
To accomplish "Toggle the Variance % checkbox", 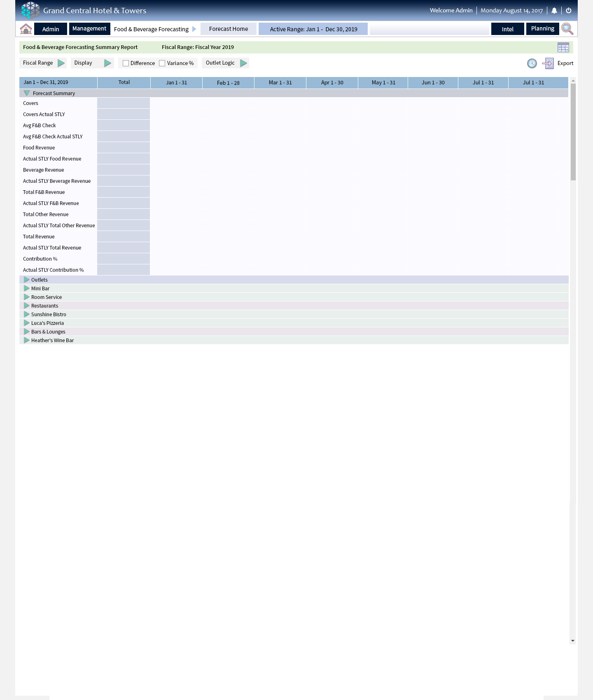I will (162, 63).
